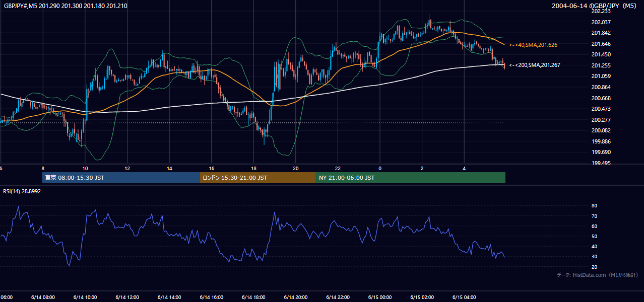
Task: Click the 6/14 16:00 date label
Action: 212,297
